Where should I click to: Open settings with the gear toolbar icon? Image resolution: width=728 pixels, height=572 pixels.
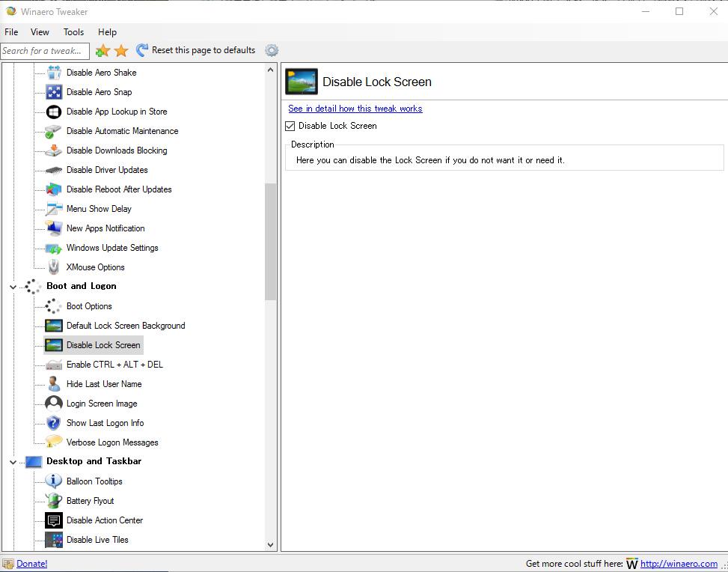[x=272, y=50]
